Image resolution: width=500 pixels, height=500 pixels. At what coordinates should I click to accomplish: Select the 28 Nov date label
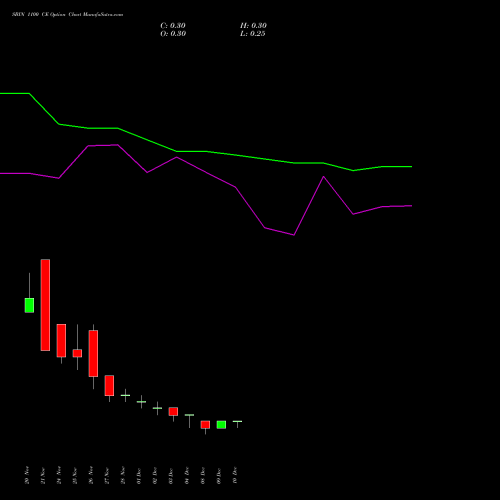[123, 475]
